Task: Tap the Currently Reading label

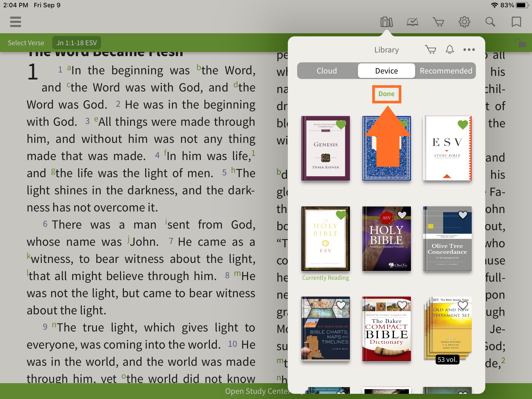Action: pyautogui.click(x=325, y=278)
